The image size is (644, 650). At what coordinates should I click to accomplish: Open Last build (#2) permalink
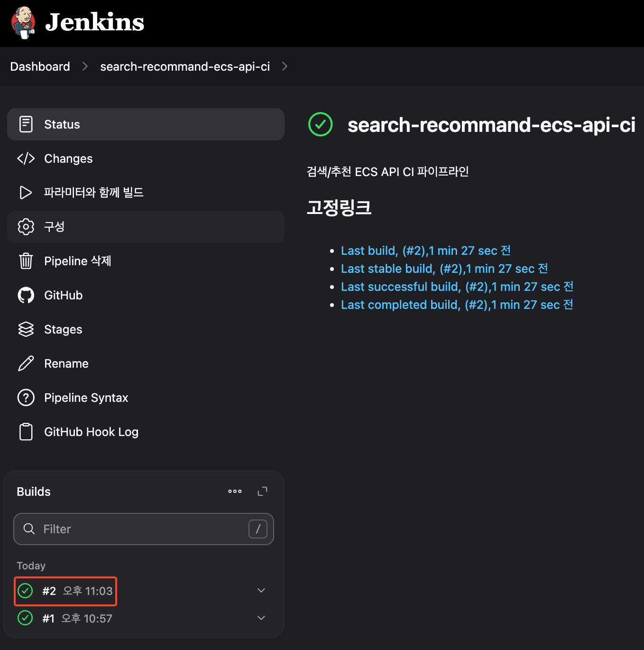click(426, 251)
